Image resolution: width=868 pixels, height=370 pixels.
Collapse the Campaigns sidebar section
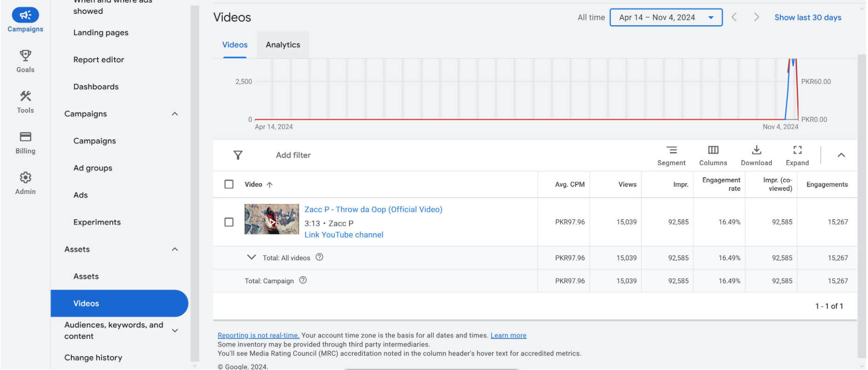coord(175,114)
